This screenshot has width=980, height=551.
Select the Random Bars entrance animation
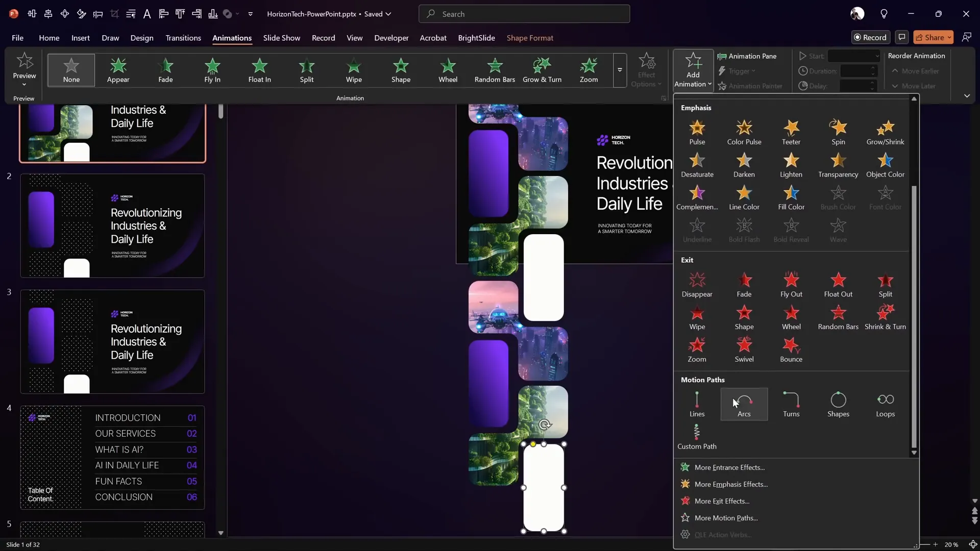click(495, 70)
